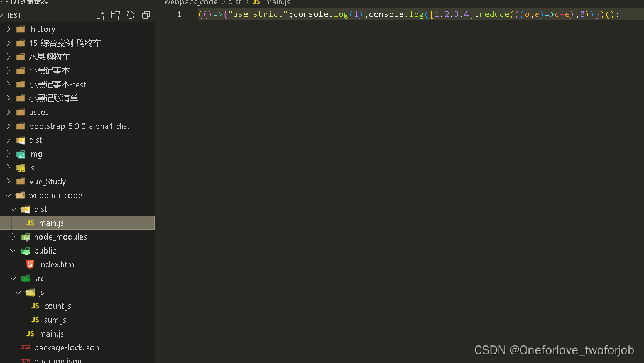Click the Refresh Explorer icon
644x363 pixels.
tap(130, 14)
